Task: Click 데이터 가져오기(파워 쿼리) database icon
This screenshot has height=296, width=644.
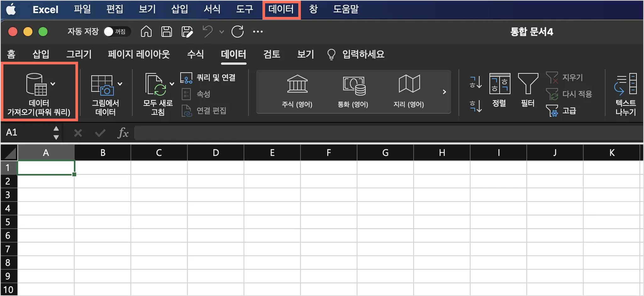Action: coord(36,84)
